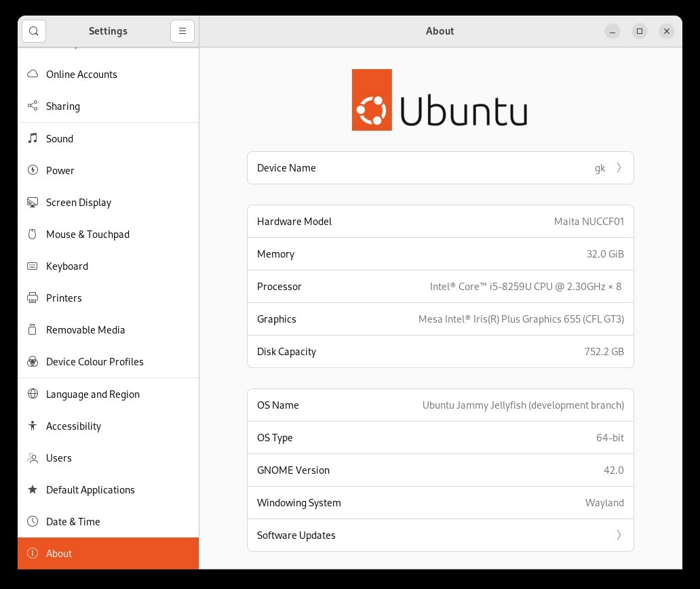The height and width of the screenshot is (589, 700).
Task: Maximize the Settings window
Action: pos(639,31)
